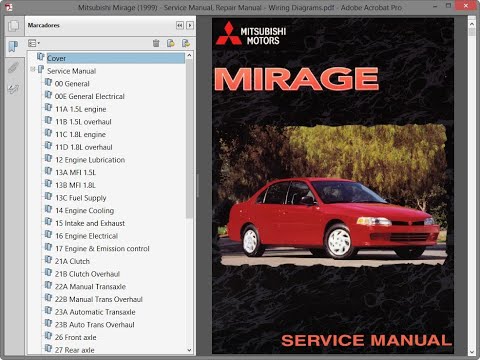Delete selected bookmark with trash icon
This screenshot has height=360, width=480.
156,43
